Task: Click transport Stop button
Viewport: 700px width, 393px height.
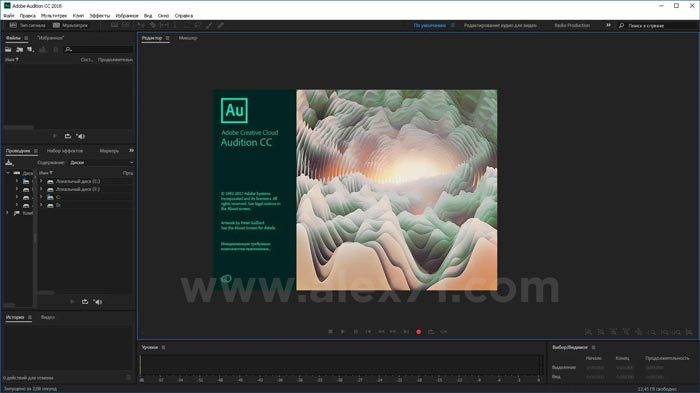Action: click(x=330, y=332)
